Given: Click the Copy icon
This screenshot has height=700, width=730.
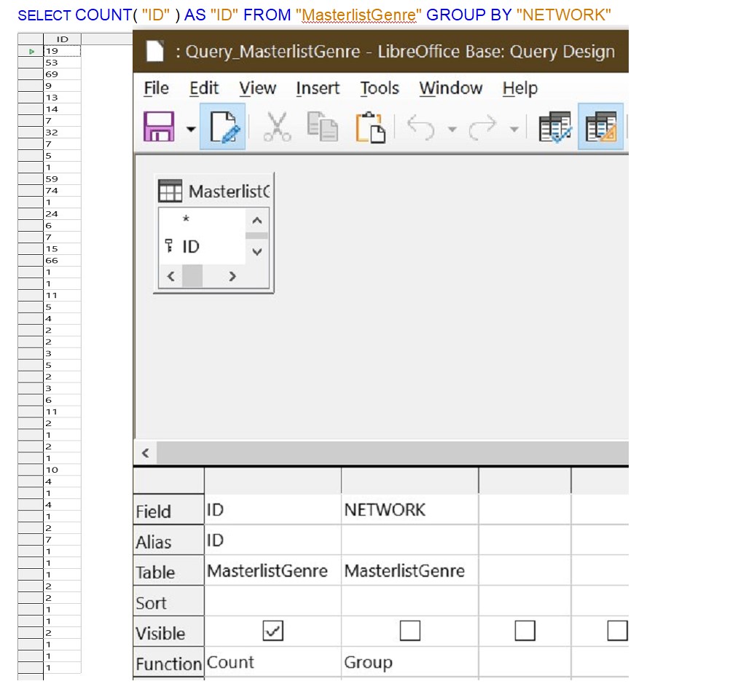Looking at the screenshot, I should [x=322, y=127].
